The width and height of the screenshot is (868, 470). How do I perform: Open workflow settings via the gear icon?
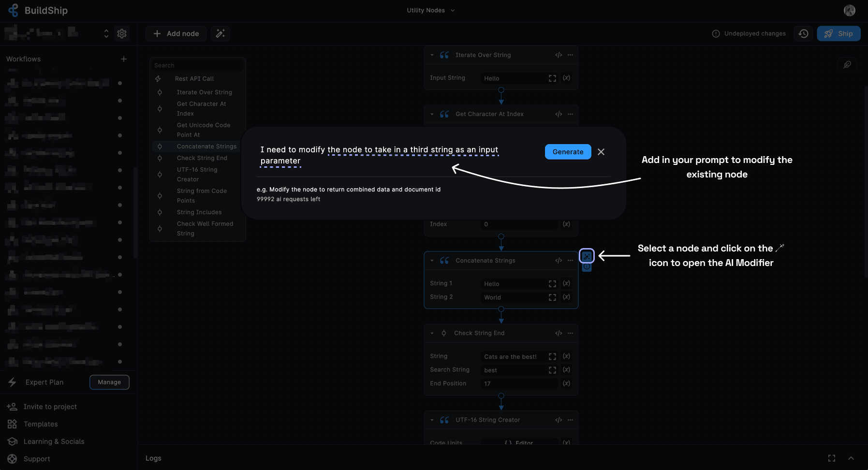122,33
